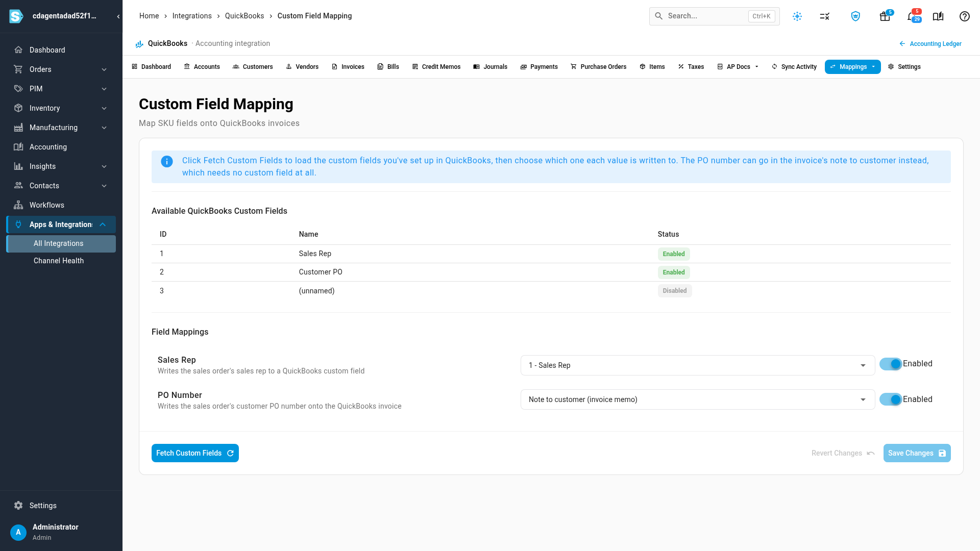Click the QuickBooks logo icon beside title
Screen dimensions: 980x551
[139, 44]
